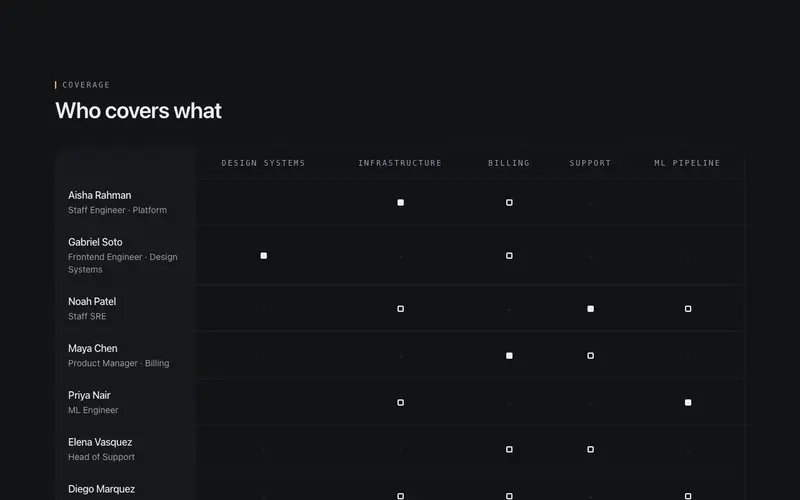Select Maya Chen's filled Billing marker
Image resolution: width=800 pixels, height=500 pixels.
(509, 356)
